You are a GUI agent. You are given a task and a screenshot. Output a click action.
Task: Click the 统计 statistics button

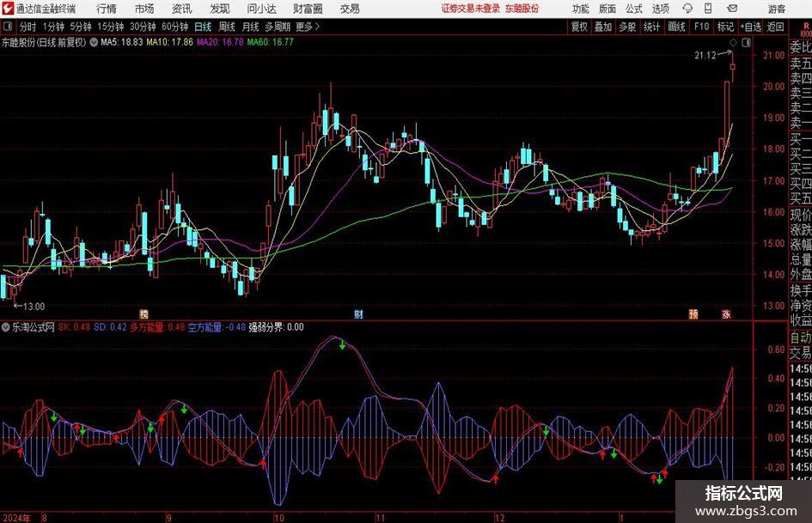652,27
